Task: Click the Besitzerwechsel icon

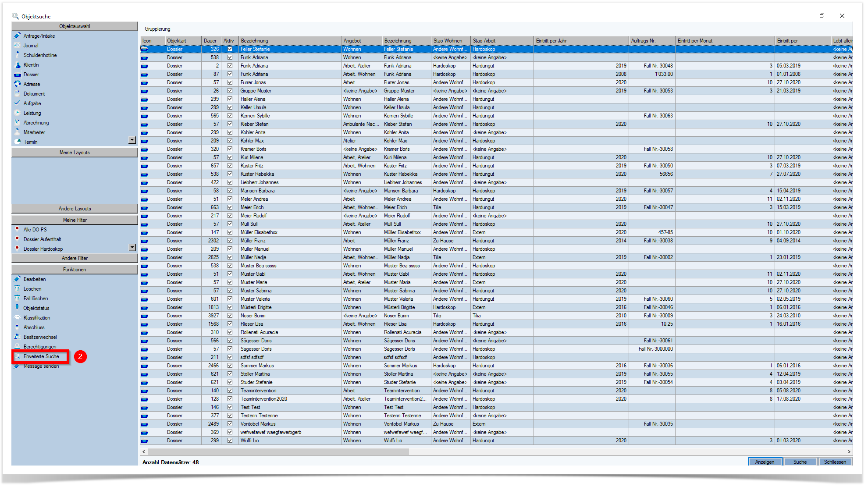Action: 17,337
